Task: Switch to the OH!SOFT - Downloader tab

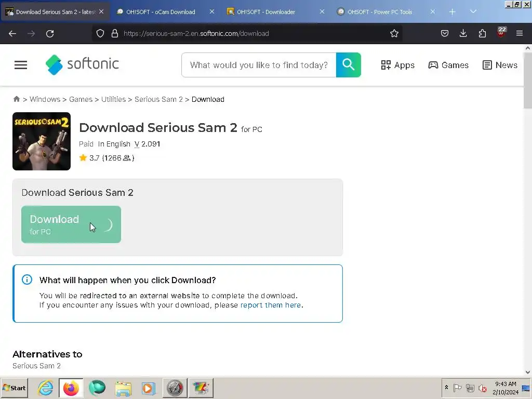Action: point(265,12)
